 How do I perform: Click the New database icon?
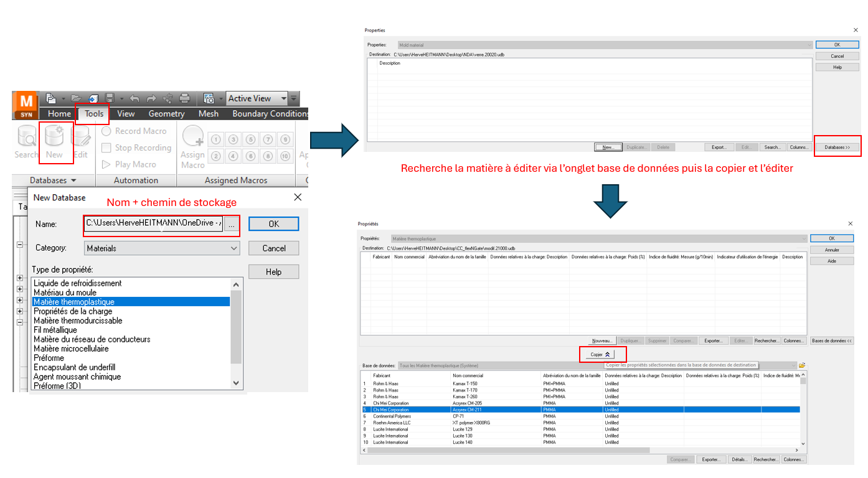55,142
